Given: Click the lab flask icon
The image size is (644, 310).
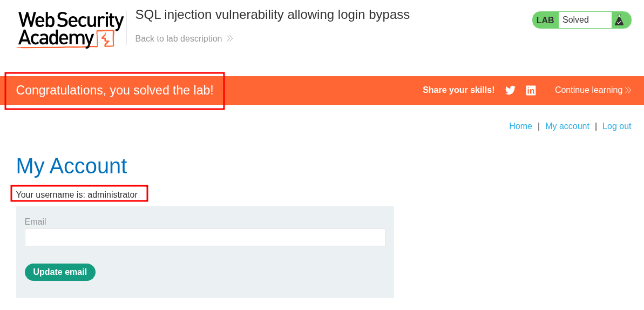Looking at the screenshot, I should [619, 20].
